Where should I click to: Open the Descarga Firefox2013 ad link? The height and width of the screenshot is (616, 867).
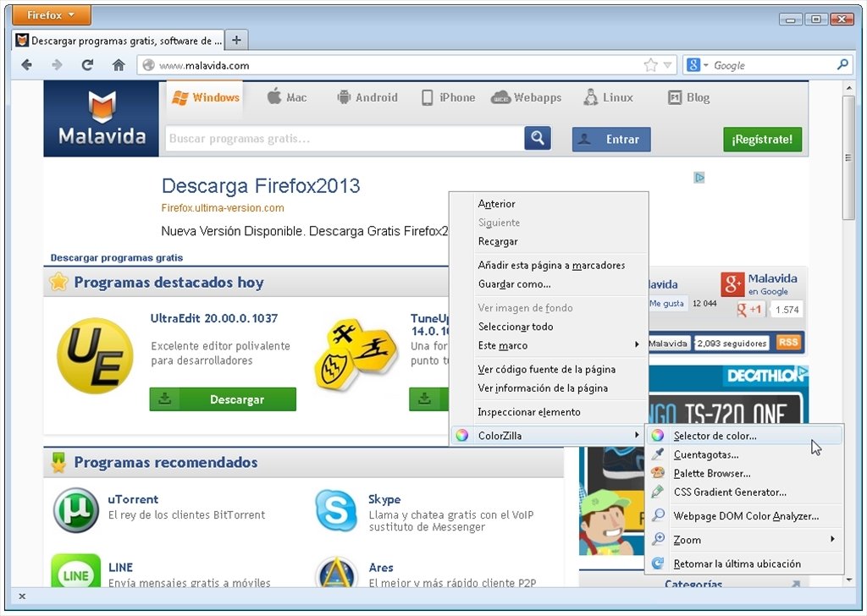pos(261,185)
